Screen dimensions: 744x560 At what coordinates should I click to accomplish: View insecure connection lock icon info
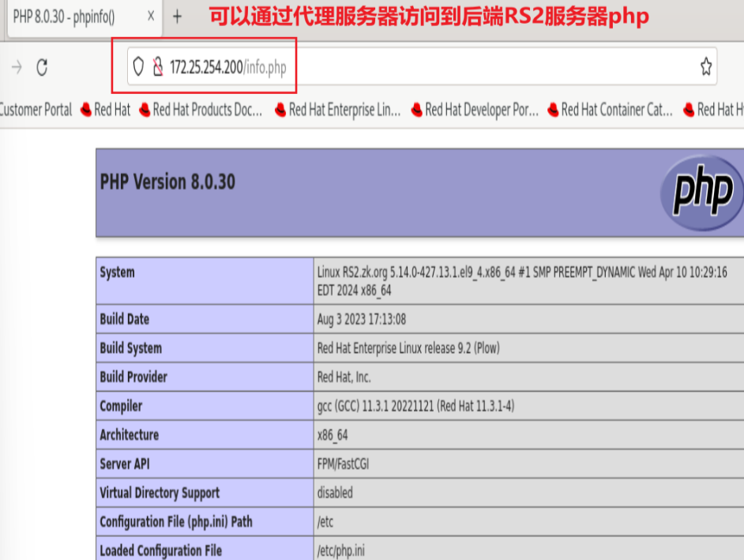(158, 66)
